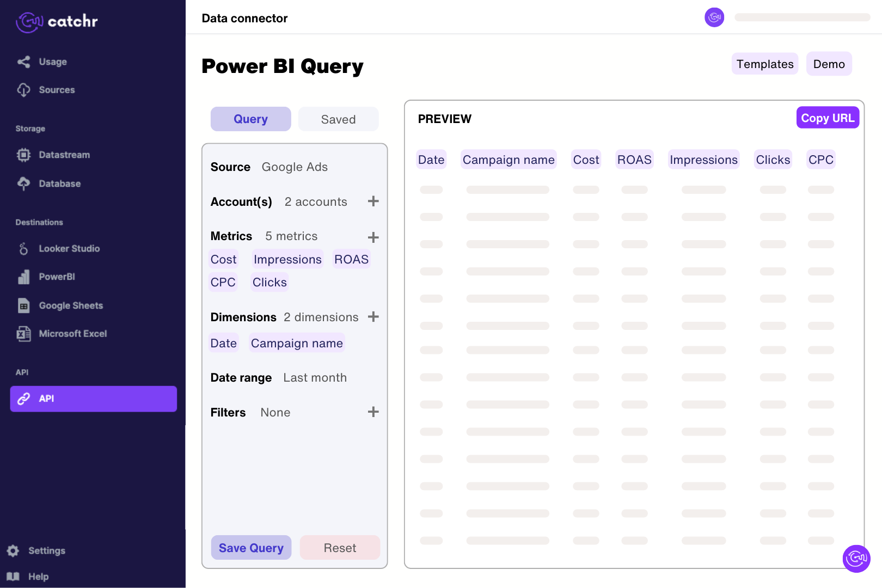Click the 5 metrics value
Image resolution: width=882 pixels, height=588 pixels.
(x=291, y=236)
